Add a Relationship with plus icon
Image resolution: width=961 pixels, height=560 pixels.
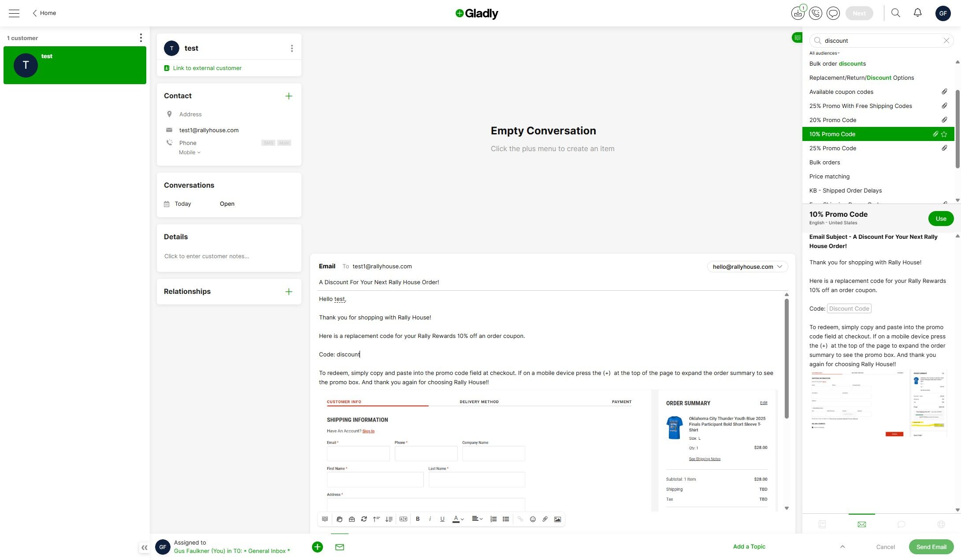click(x=289, y=292)
